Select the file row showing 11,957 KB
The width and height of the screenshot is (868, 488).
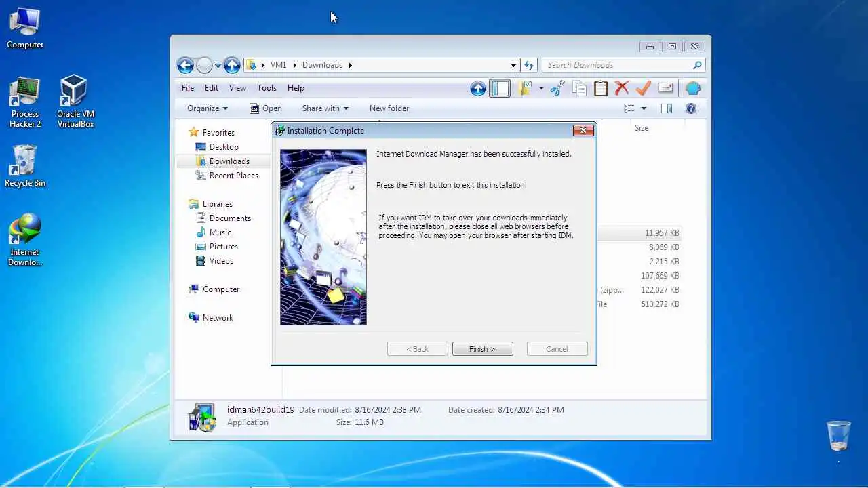click(638, 233)
